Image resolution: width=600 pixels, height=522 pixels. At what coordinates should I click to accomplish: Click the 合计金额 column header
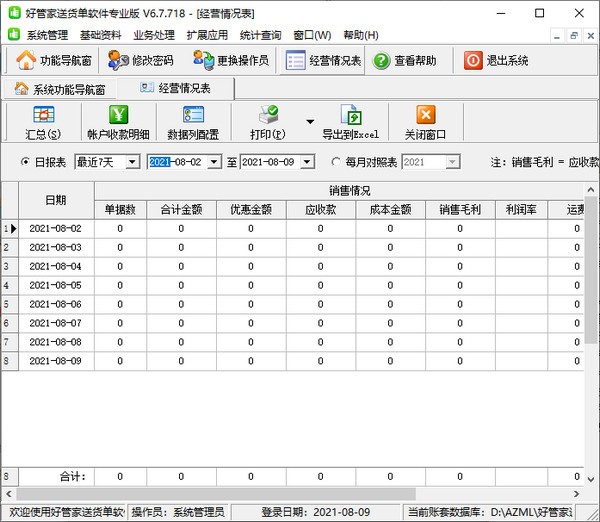pos(181,209)
